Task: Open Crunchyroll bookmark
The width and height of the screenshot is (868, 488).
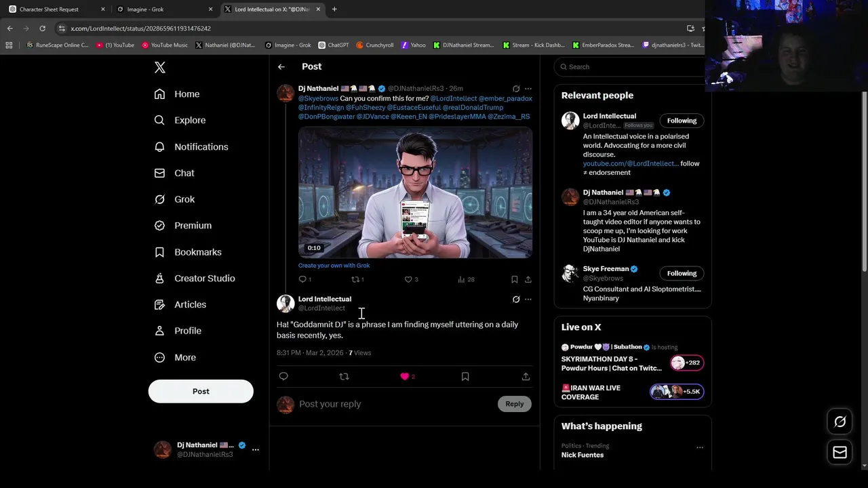Action: [x=374, y=45]
